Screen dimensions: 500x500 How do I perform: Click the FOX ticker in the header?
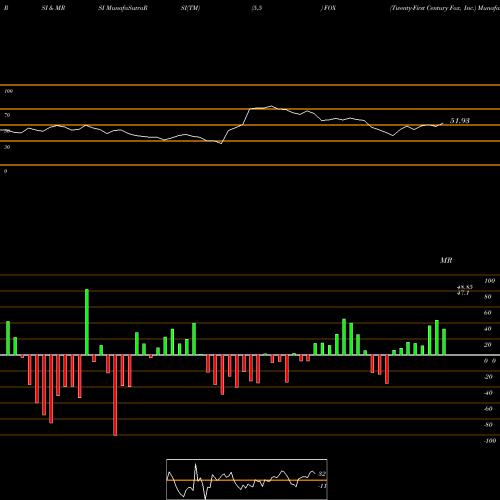tap(330, 8)
